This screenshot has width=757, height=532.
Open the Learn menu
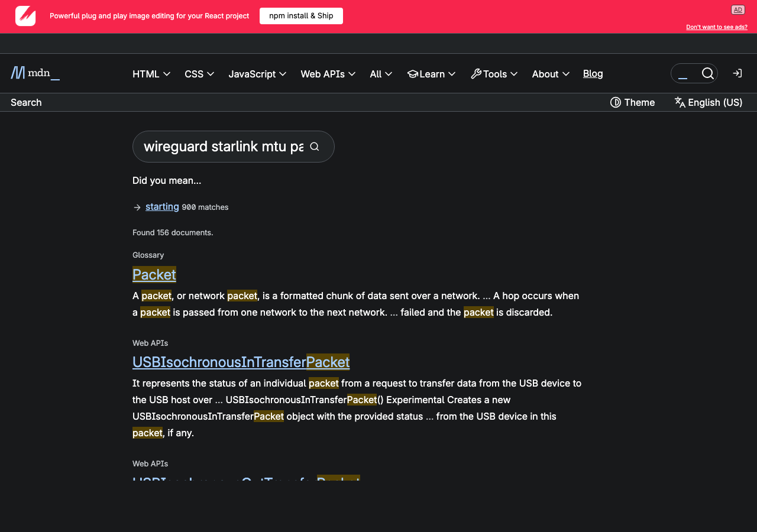(x=431, y=74)
